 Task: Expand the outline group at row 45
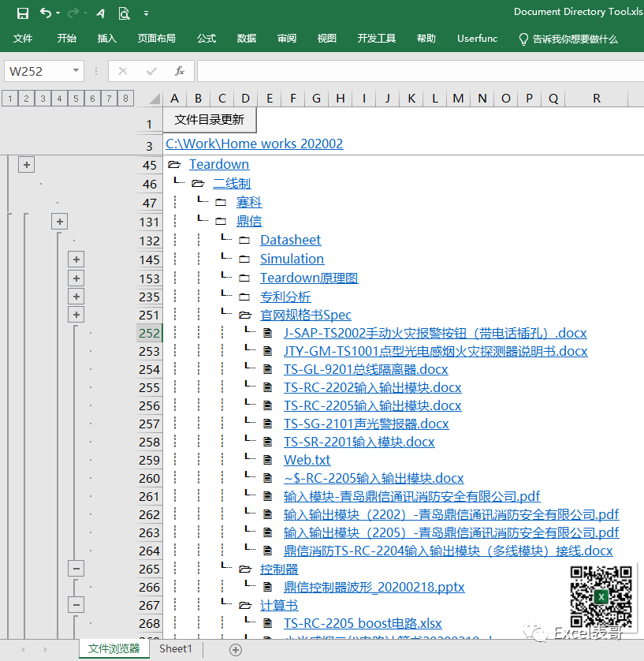click(x=27, y=164)
